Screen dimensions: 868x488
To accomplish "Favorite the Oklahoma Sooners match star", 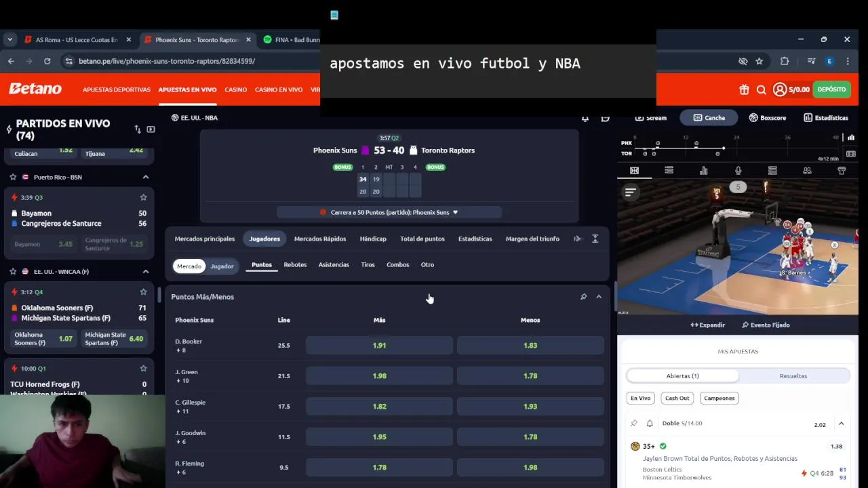I will click(x=143, y=292).
